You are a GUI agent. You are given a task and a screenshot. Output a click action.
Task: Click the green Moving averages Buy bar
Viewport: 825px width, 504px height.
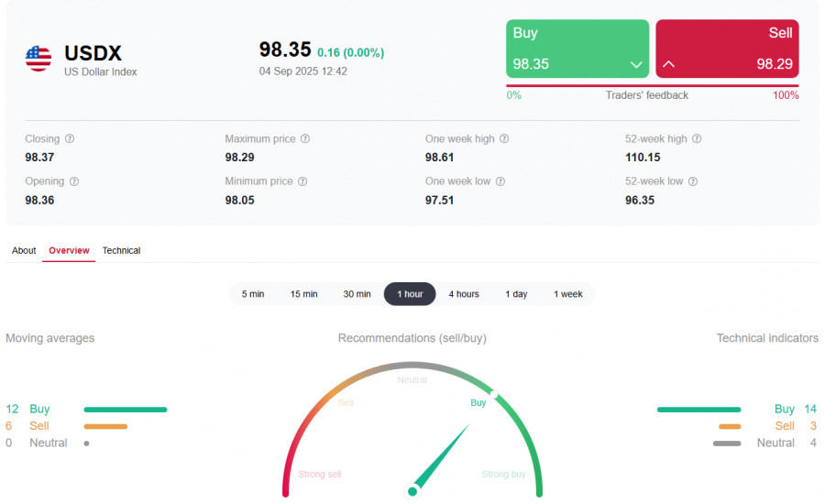[126, 410]
